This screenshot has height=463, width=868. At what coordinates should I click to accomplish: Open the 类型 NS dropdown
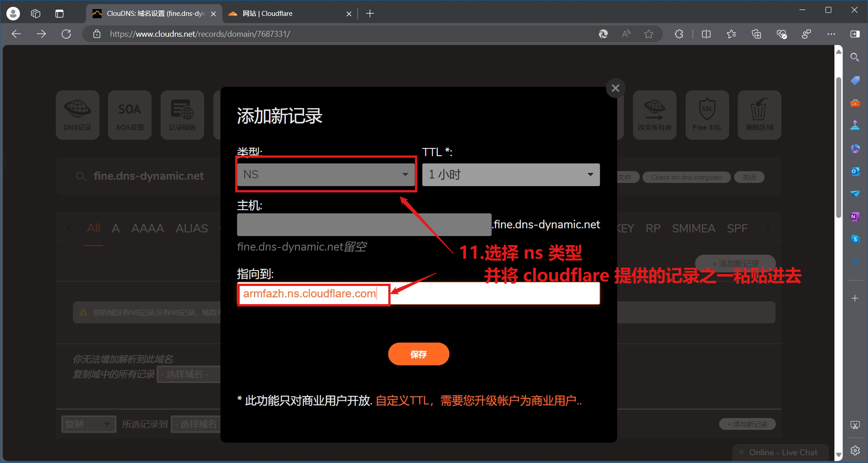click(x=326, y=174)
